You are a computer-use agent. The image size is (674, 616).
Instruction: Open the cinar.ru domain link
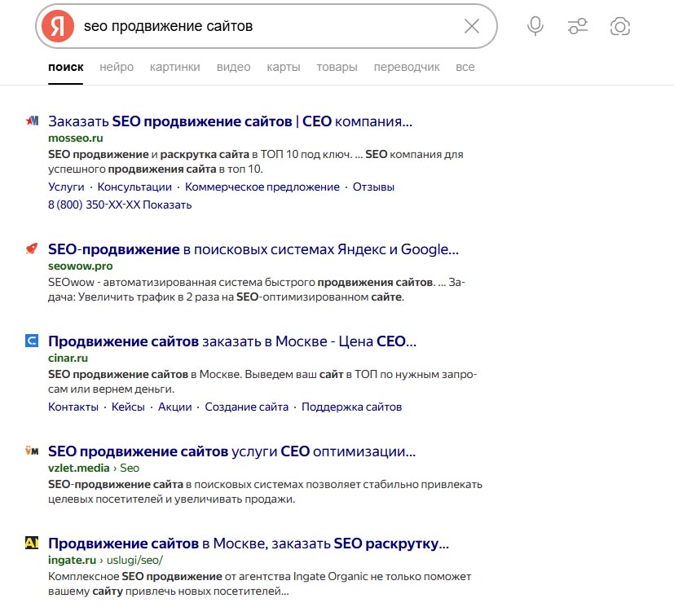pyautogui.click(x=68, y=358)
